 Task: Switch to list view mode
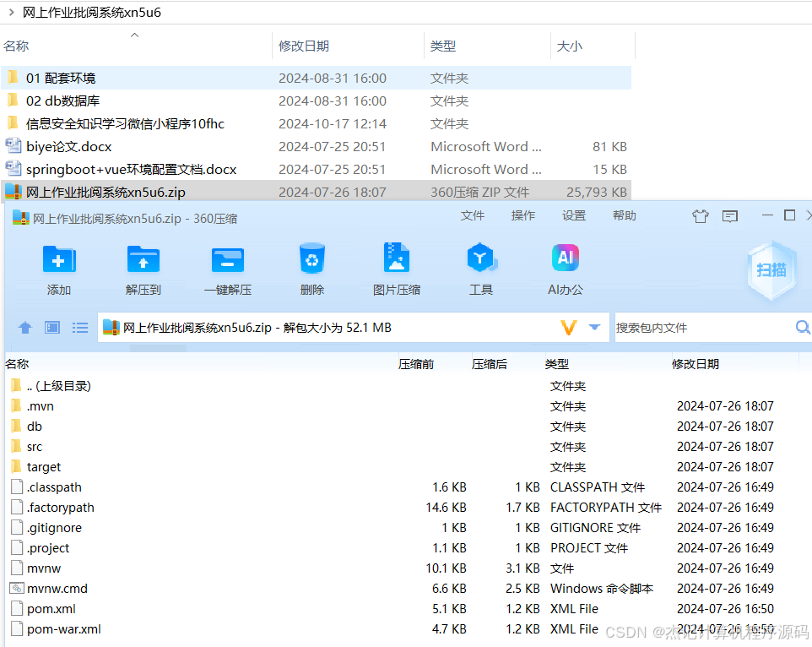click(x=79, y=327)
